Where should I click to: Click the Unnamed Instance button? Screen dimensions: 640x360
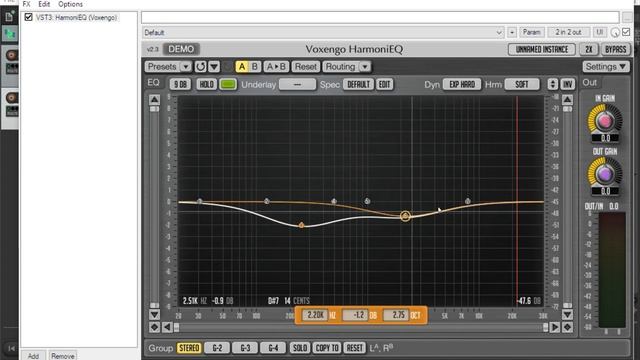[x=542, y=49]
